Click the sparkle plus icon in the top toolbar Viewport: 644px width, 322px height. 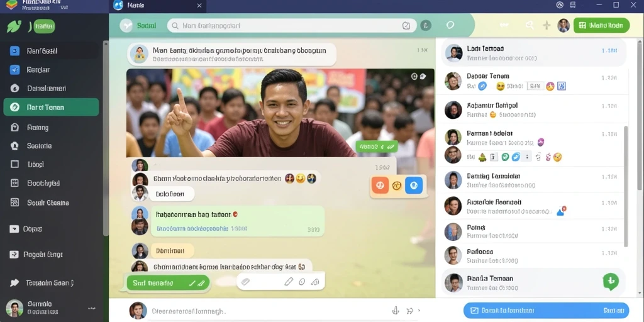(547, 25)
